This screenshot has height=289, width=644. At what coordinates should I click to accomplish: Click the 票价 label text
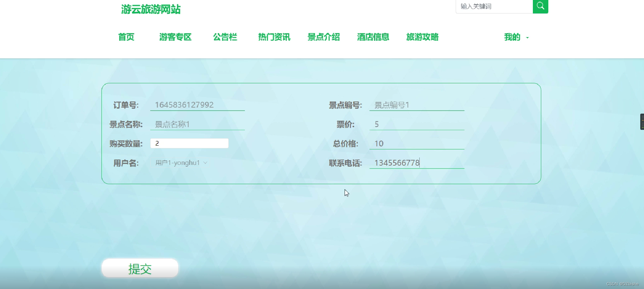click(346, 124)
